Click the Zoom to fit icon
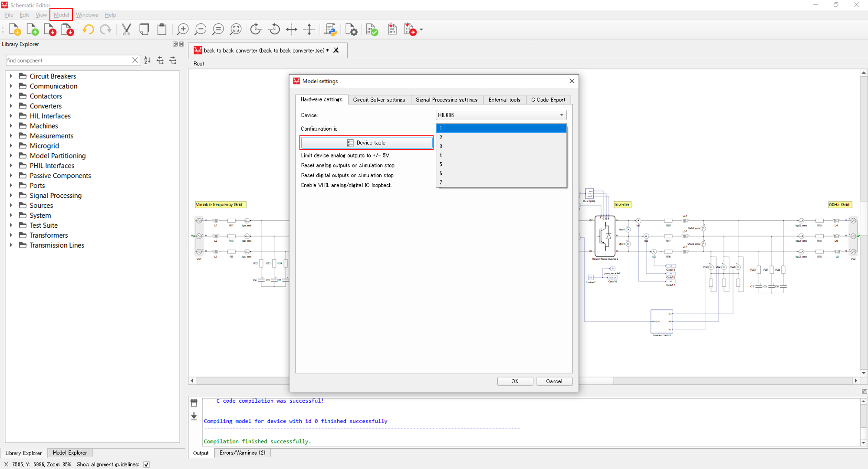The image size is (868, 469). (236, 30)
